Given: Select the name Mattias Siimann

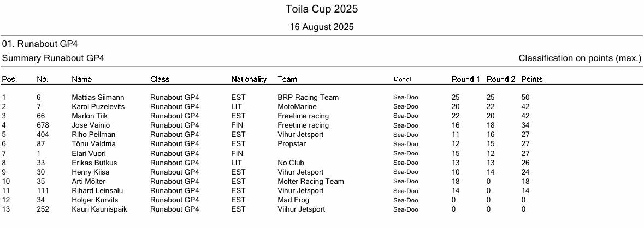Looking at the screenshot, I should click(98, 98).
